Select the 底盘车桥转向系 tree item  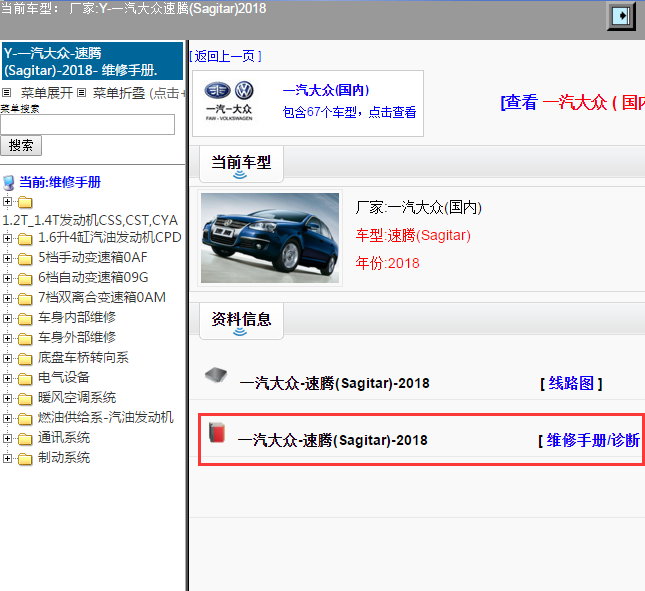[x=84, y=357]
